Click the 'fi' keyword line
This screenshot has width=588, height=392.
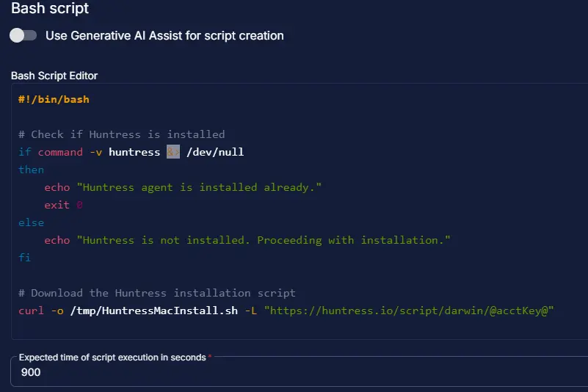pos(25,258)
